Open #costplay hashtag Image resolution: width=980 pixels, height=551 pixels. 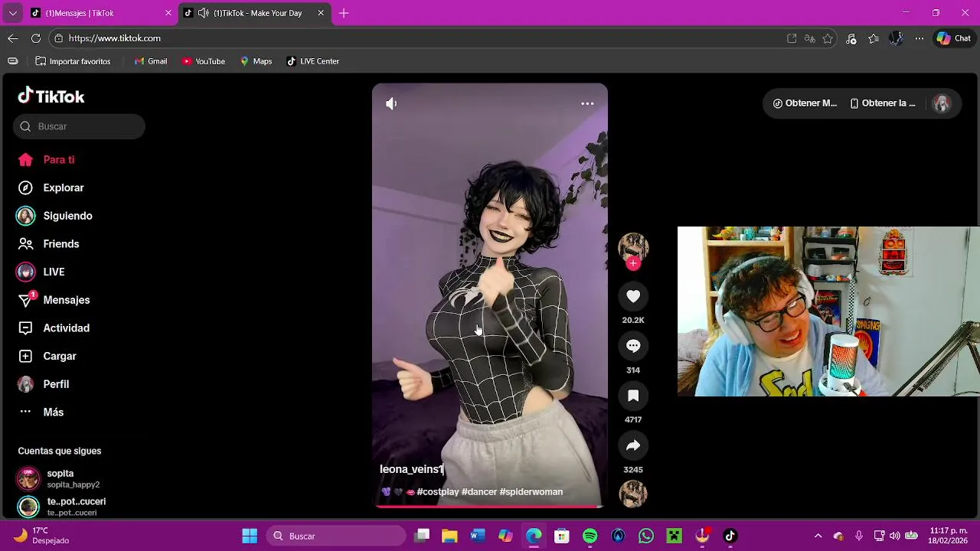point(437,492)
